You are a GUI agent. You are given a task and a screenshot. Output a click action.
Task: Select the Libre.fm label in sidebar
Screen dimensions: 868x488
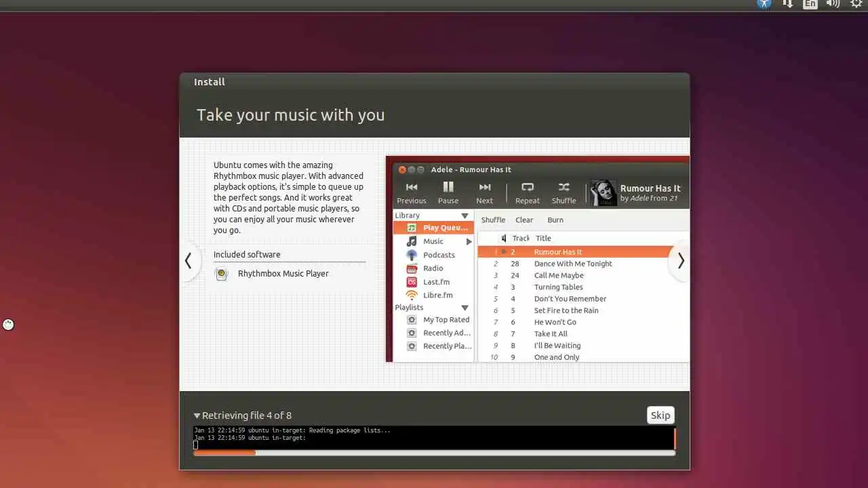tap(437, 296)
